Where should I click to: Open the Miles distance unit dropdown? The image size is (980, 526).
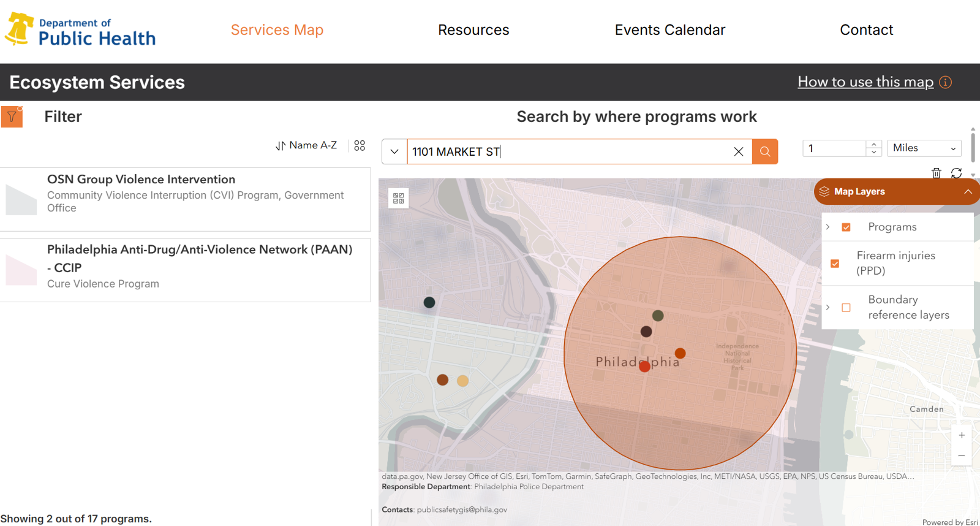pyautogui.click(x=924, y=148)
